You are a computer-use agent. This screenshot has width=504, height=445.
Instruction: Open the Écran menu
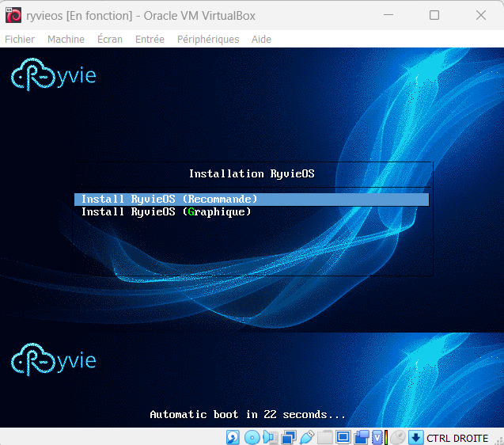(110, 40)
